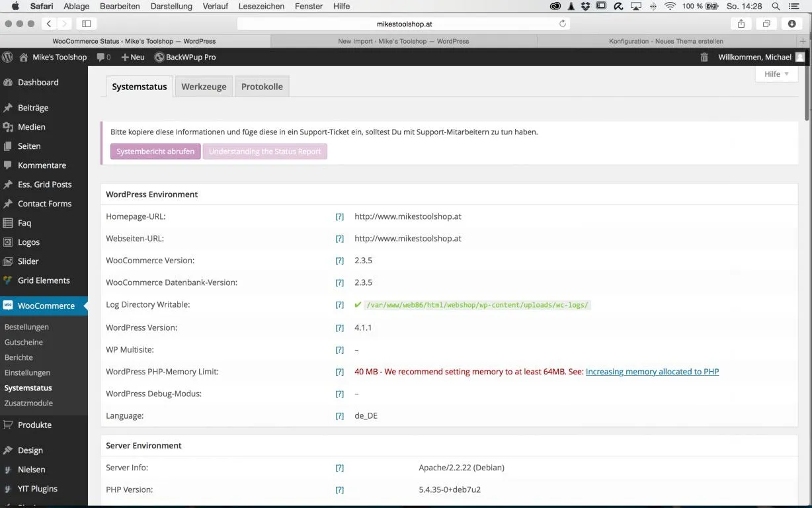The image size is (812, 508).
Task: Click the page's vertical scrollbar
Action: [807, 93]
